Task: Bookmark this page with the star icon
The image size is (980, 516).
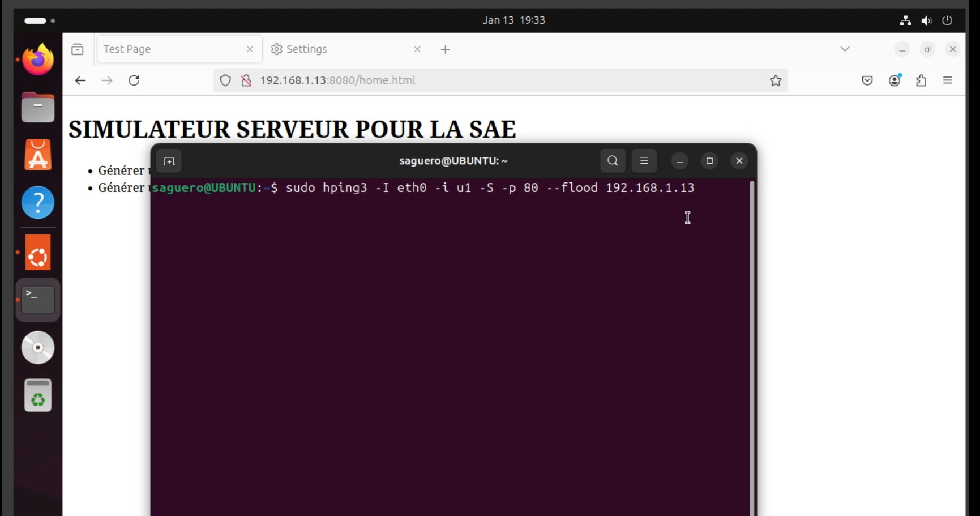Action: (x=776, y=80)
